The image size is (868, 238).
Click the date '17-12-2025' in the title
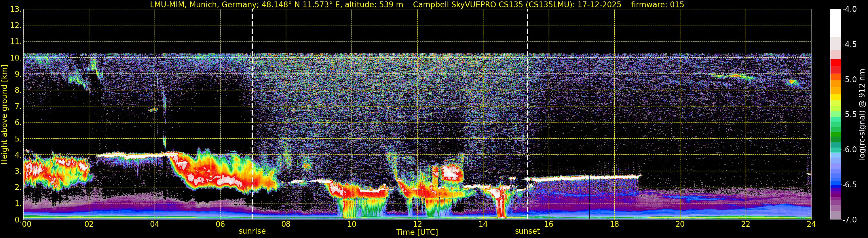(599, 5)
